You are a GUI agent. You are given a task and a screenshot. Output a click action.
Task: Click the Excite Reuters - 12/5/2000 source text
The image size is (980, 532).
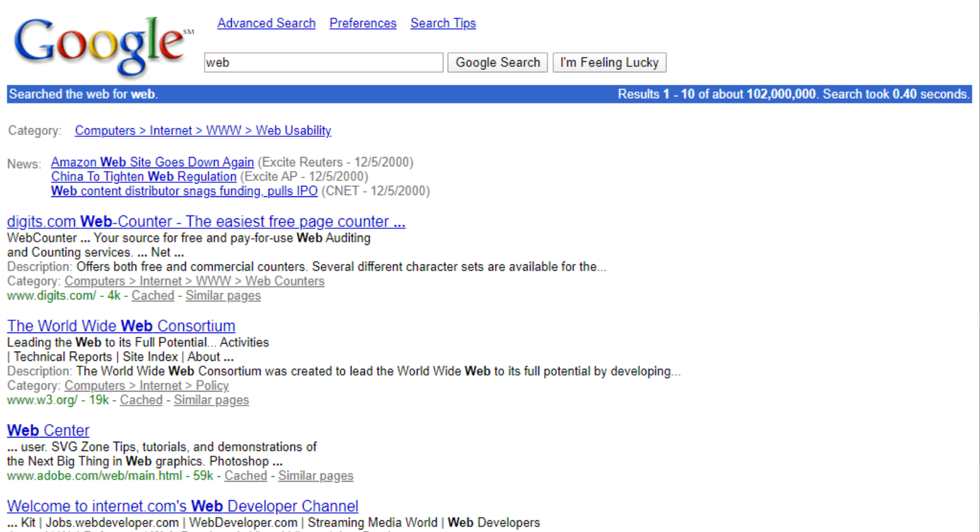(335, 162)
